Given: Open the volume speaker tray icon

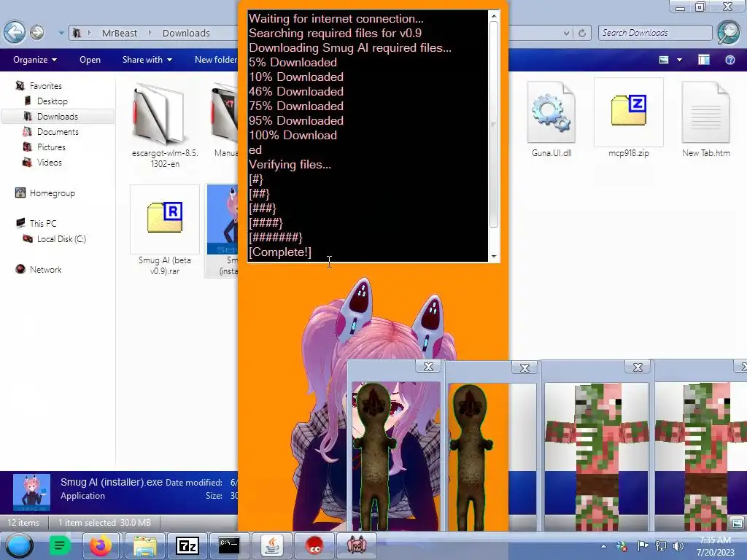Looking at the screenshot, I should coord(678,546).
